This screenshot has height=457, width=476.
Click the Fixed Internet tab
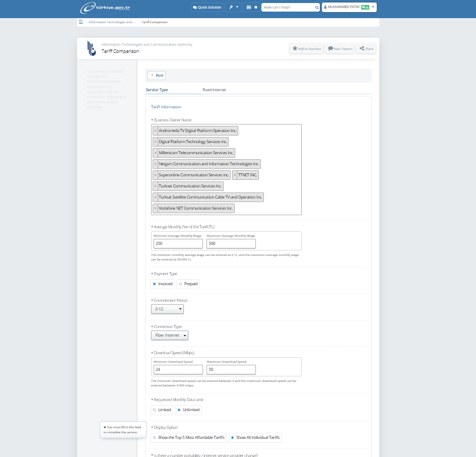click(x=214, y=90)
